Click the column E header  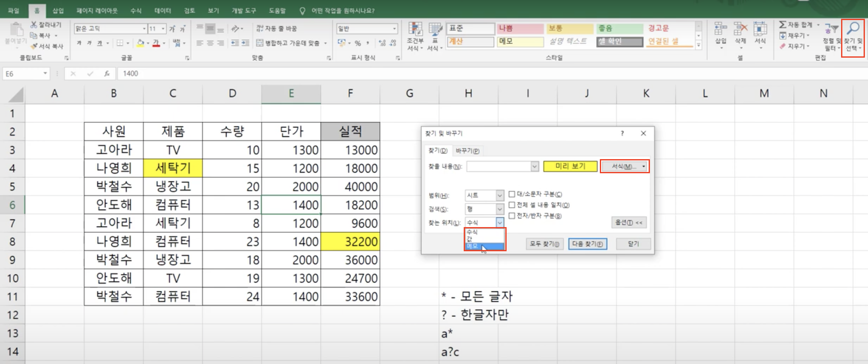(x=291, y=93)
